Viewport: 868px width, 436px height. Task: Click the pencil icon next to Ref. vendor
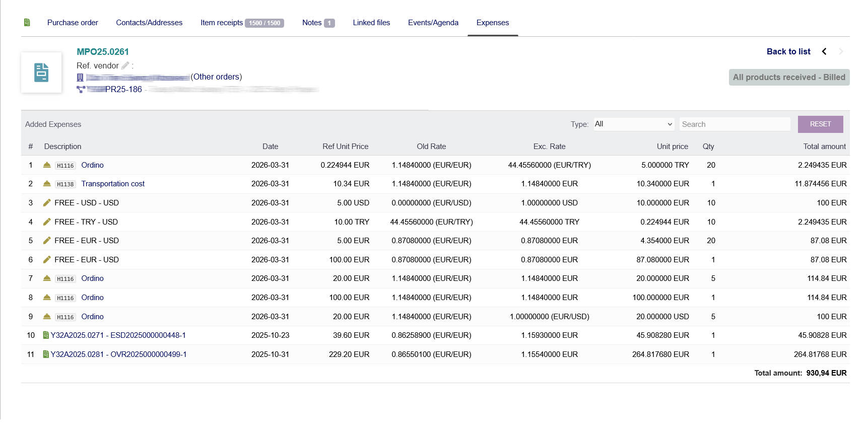[x=125, y=65]
